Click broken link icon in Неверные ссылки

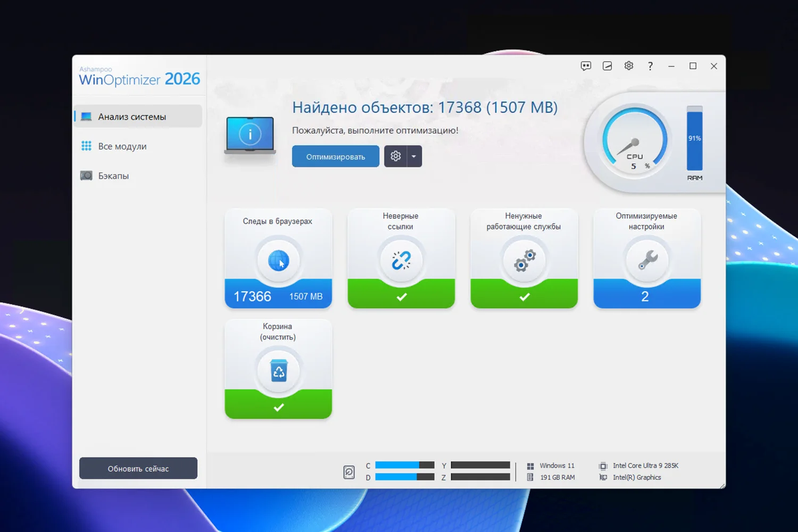pyautogui.click(x=401, y=261)
